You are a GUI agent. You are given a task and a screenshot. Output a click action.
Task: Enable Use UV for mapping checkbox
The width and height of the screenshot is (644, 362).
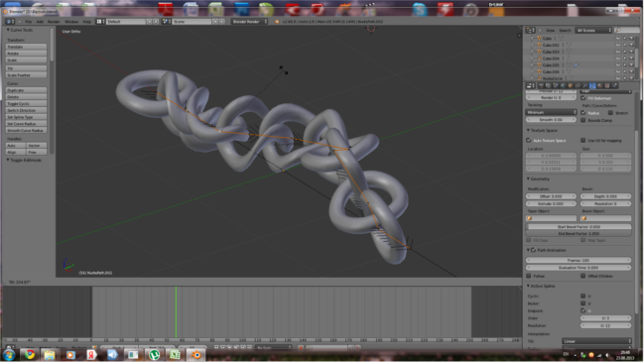point(583,141)
